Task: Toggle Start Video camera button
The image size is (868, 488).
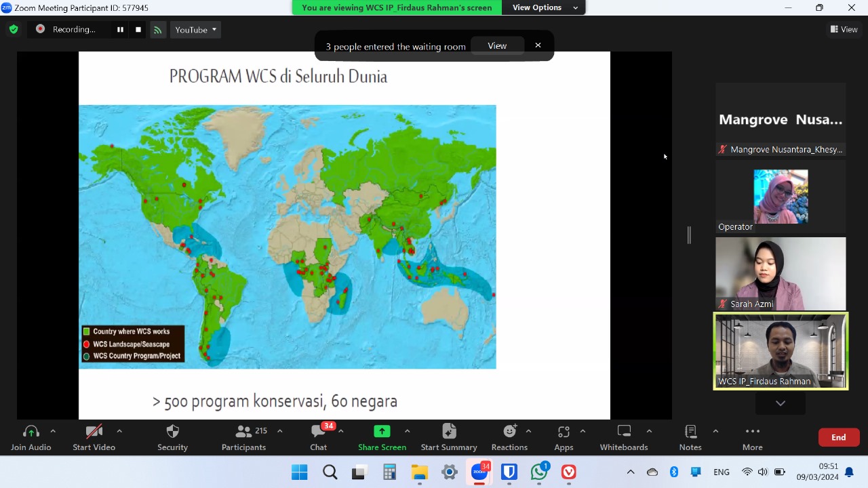Action: pyautogui.click(x=94, y=437)
